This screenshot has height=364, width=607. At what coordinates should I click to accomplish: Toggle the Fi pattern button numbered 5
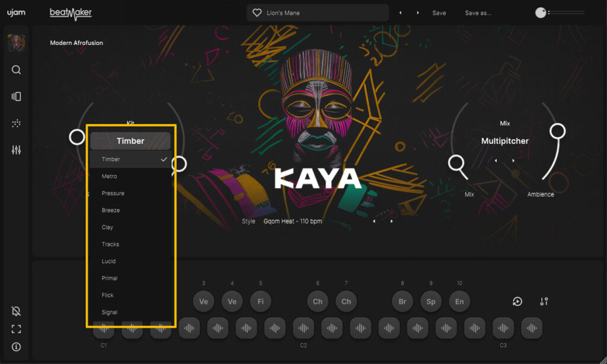click(260, 301)
